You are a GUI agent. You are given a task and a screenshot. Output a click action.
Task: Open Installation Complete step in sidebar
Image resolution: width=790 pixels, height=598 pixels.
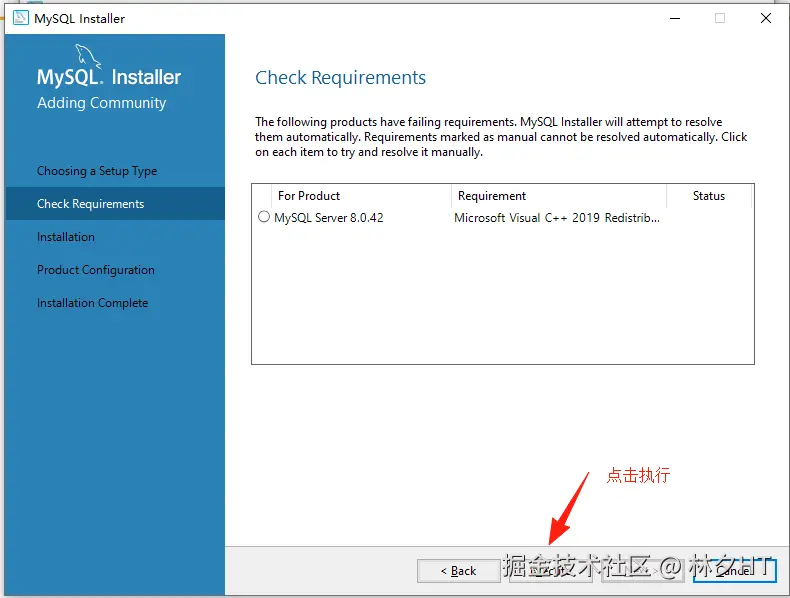[92, 303]
